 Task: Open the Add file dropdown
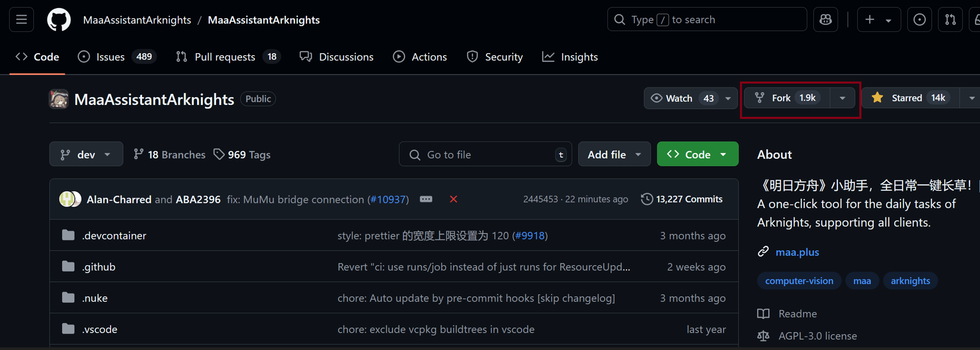tap(615, 154)
